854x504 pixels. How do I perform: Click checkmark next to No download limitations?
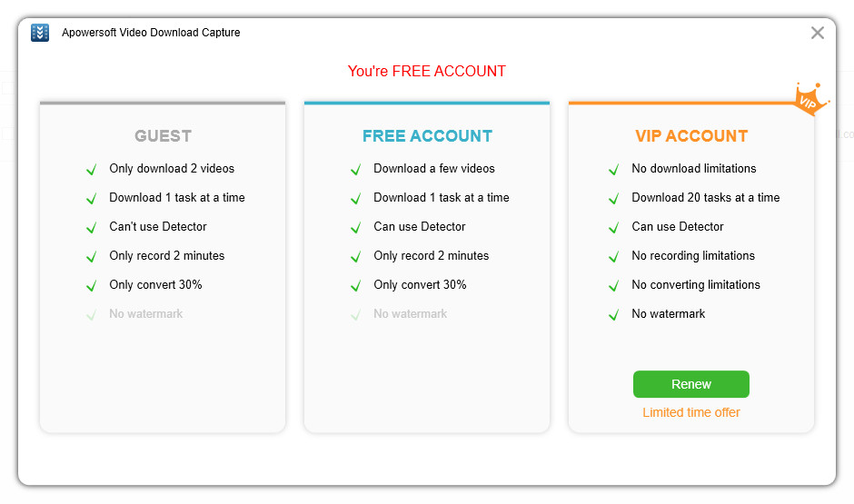point(614,169)
